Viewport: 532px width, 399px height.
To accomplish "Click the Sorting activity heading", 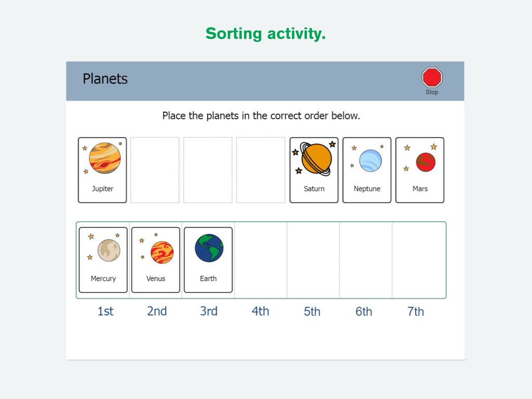I will (265, 33).
